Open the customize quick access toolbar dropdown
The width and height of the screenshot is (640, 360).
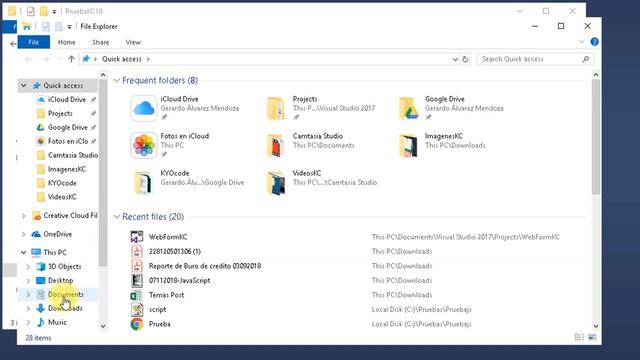click(x=69, y=27)
